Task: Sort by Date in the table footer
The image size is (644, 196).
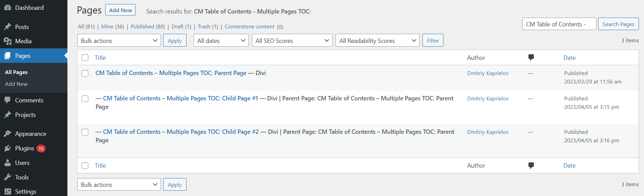Action: (x=569, y=166)
